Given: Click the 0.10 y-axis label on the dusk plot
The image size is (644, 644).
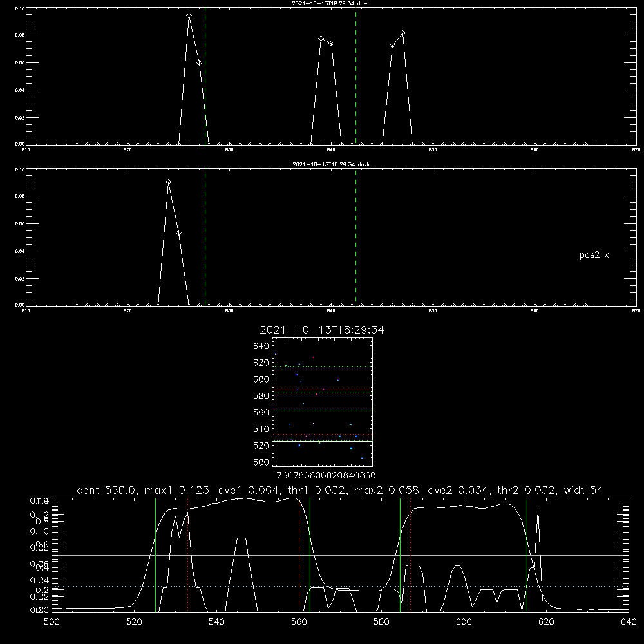Looking at the screenshot, I should tap(20, 169).
